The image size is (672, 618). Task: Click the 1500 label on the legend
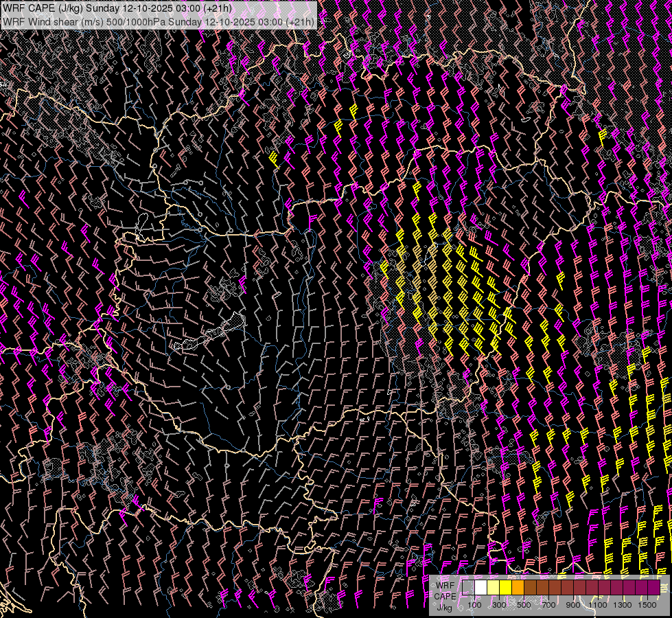point(647,605)
